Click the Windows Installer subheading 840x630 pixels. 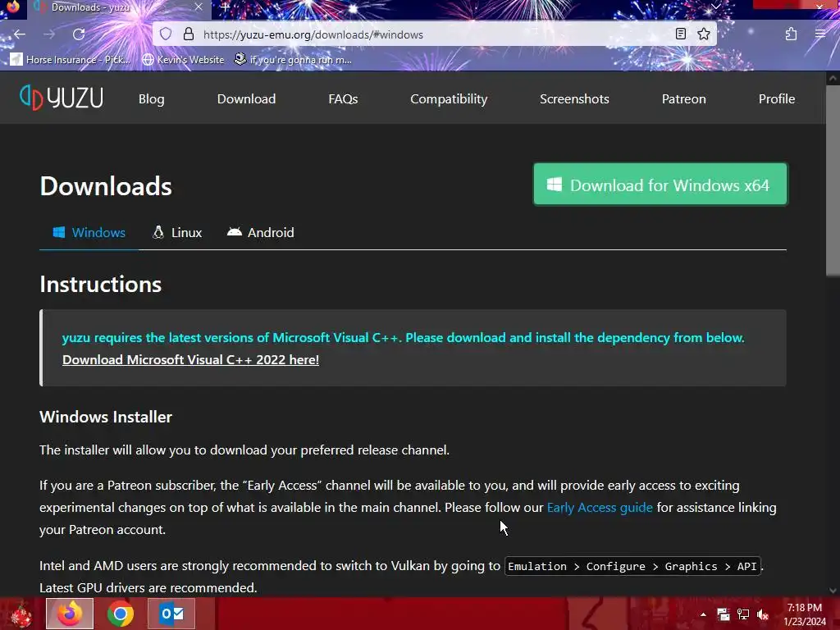click(106, 417)
